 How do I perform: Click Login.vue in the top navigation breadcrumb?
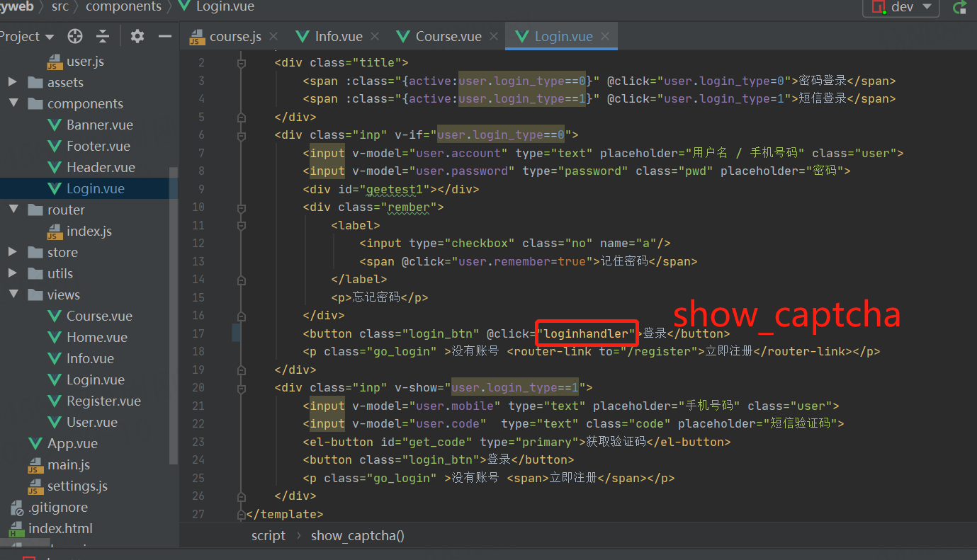[226, 6]
